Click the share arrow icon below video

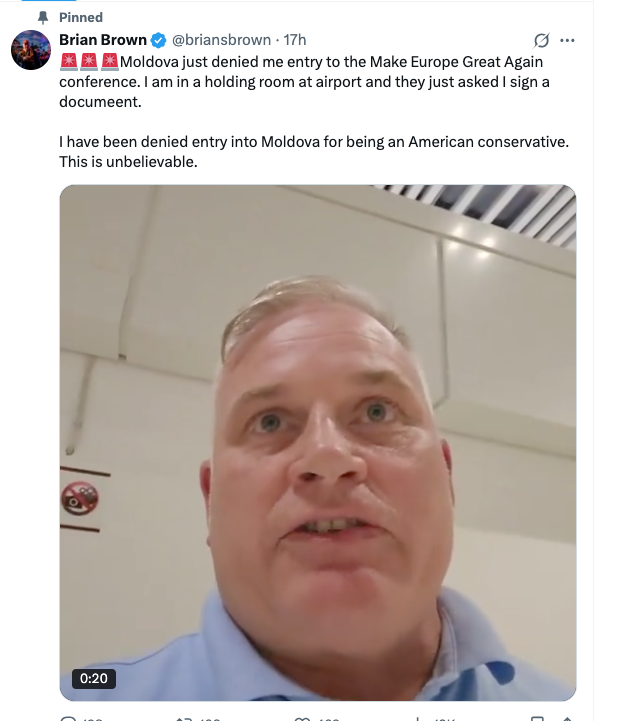(x=567, y=718)
